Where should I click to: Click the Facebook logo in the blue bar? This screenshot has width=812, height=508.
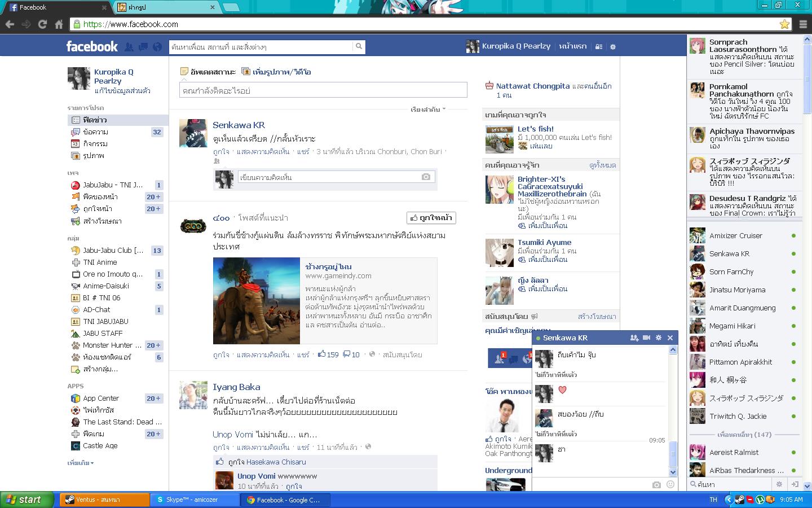(x=92, y=46)
